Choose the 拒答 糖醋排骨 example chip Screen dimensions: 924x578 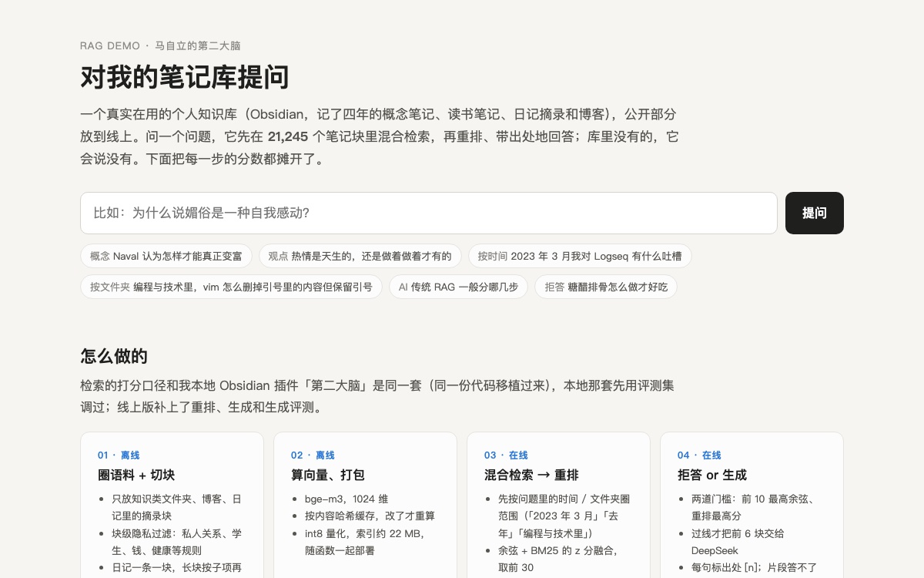pyautogui.click(x=607, y=287)
